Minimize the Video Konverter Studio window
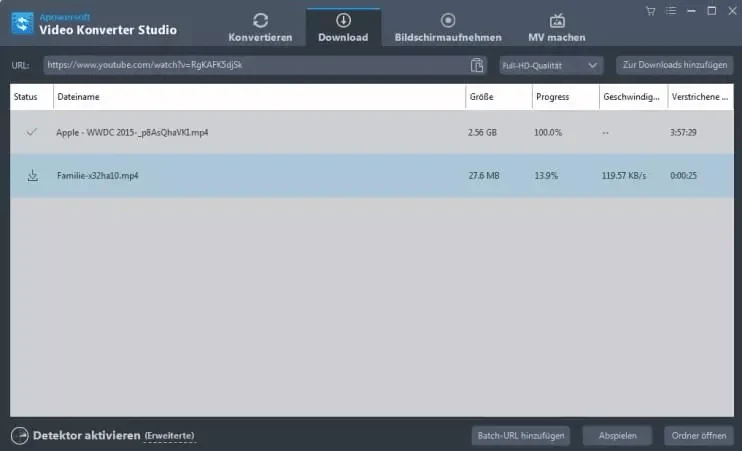The height and width of the screenshot is (451, 742). coord(691,11)
